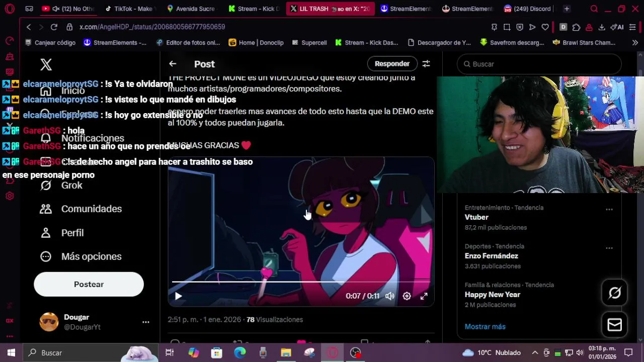Open sidebar three-dots setup

click(x=10, y=336)
